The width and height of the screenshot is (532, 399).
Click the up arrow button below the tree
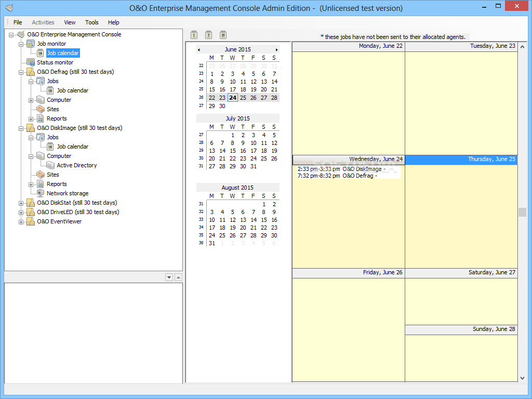click(x=179, y=277)
